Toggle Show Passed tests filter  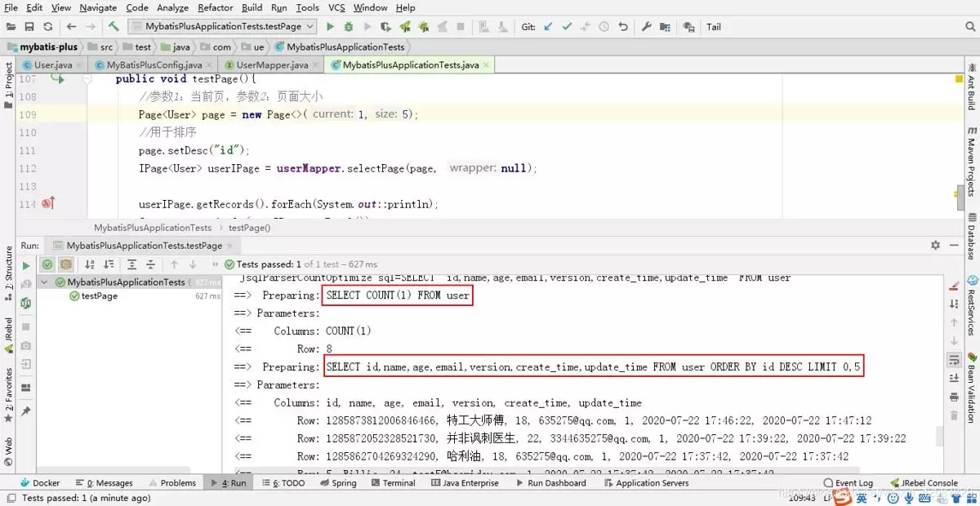tap(47, 264)
